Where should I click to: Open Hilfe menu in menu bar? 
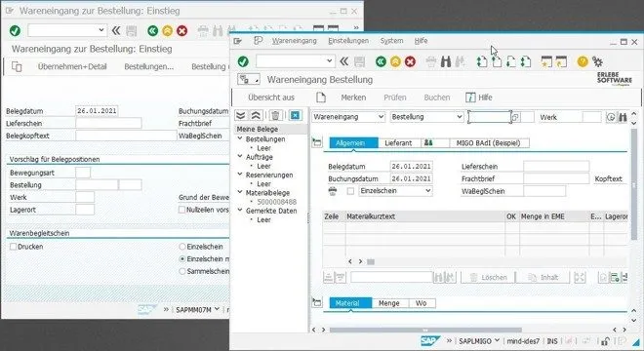click(421, 41)
